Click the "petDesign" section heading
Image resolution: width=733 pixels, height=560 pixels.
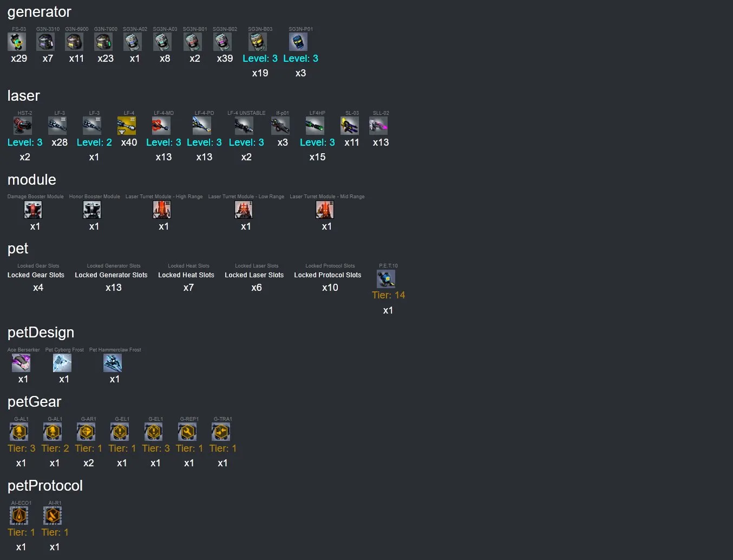coord(41,333)
